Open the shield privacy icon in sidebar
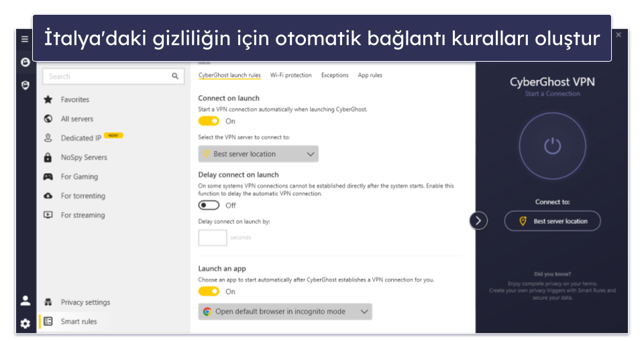 point(25,85)
